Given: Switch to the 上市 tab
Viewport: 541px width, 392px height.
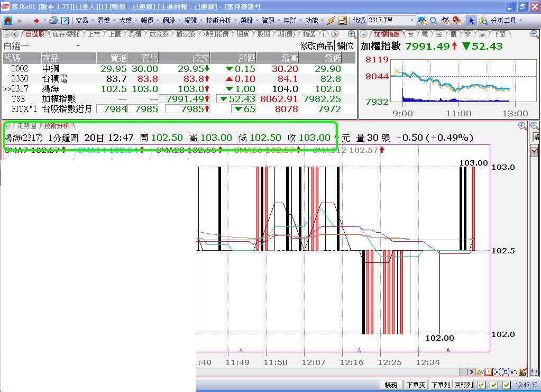Looking at the screenshot, I should pyautogui.click(x=94, y=34).
